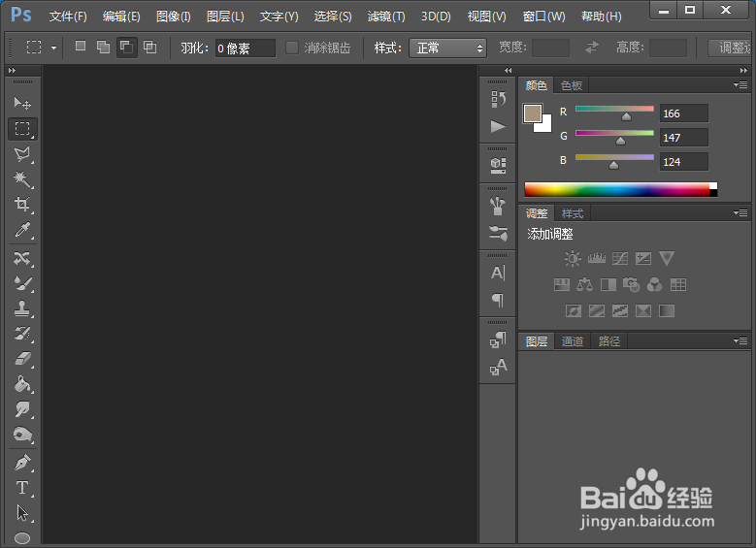Open the Actions panel play icon
This screenshot has width=756, height=548.
[498, 126]
